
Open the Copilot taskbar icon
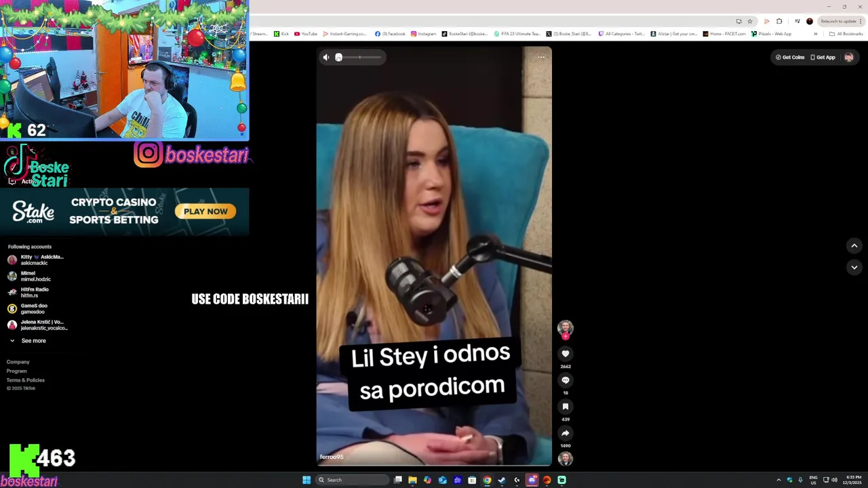pyautogui.click(x=427, y=480)
